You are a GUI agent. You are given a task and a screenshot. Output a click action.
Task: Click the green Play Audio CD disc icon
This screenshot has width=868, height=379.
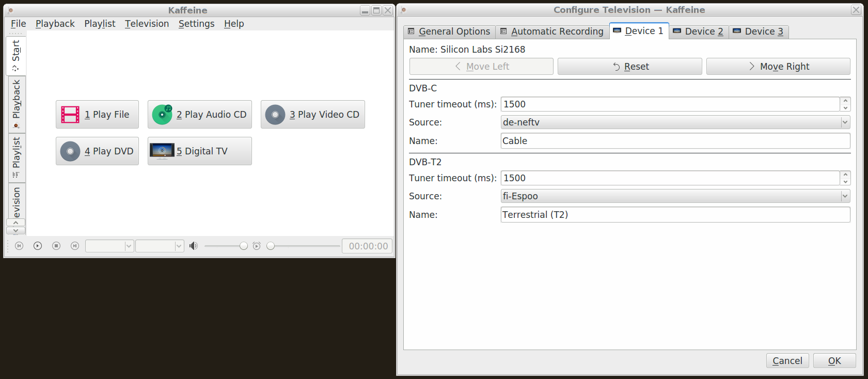pyautogui.click(x=162, y=115)
